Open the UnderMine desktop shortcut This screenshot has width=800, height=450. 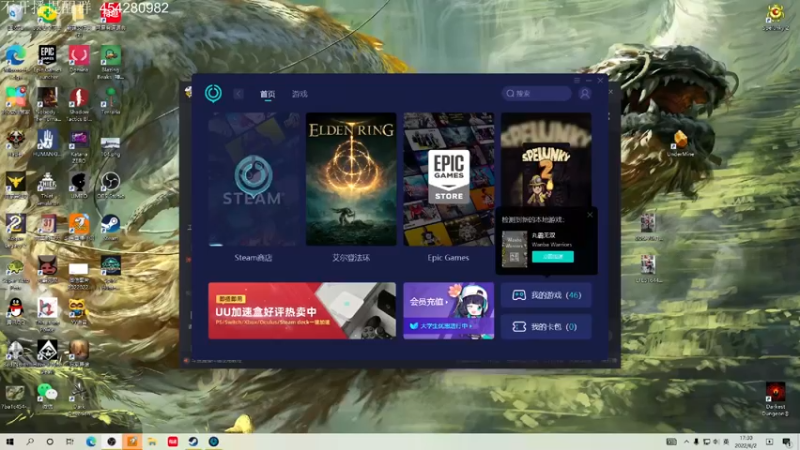coord(681,143)
